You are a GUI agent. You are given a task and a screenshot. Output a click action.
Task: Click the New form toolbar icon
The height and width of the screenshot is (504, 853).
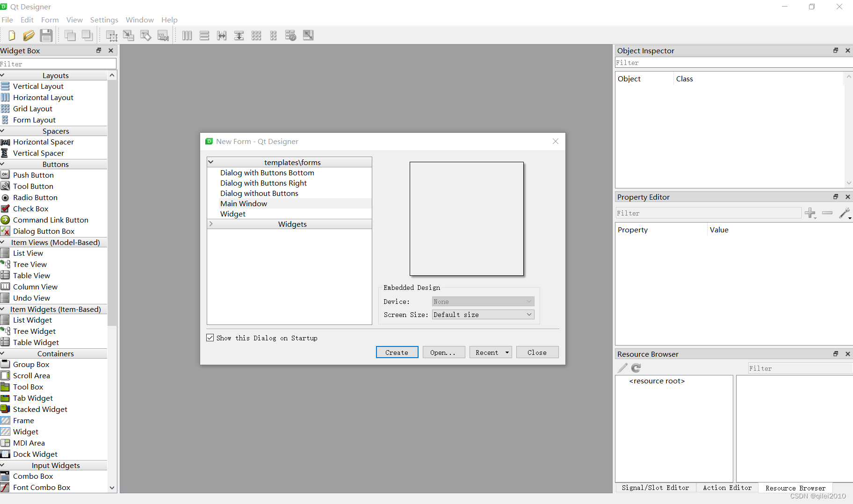tap(12, 36)
